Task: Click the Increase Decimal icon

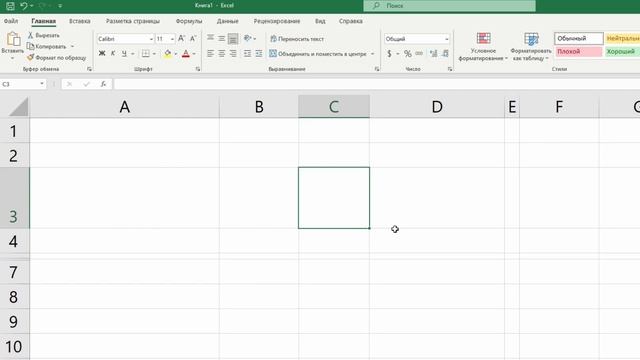Action: [433, 53]
